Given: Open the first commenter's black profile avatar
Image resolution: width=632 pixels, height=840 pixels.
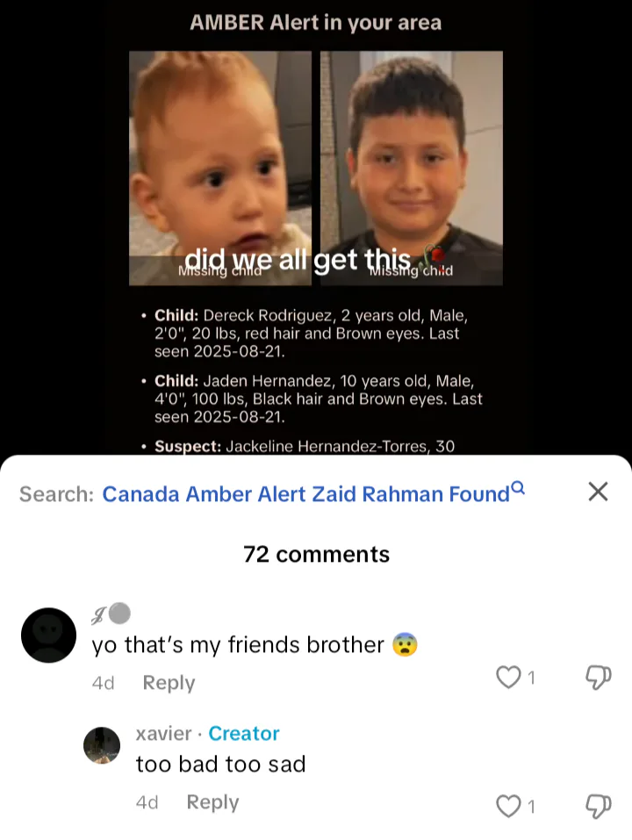Looking at the screenshot, I should coord(49,635).
